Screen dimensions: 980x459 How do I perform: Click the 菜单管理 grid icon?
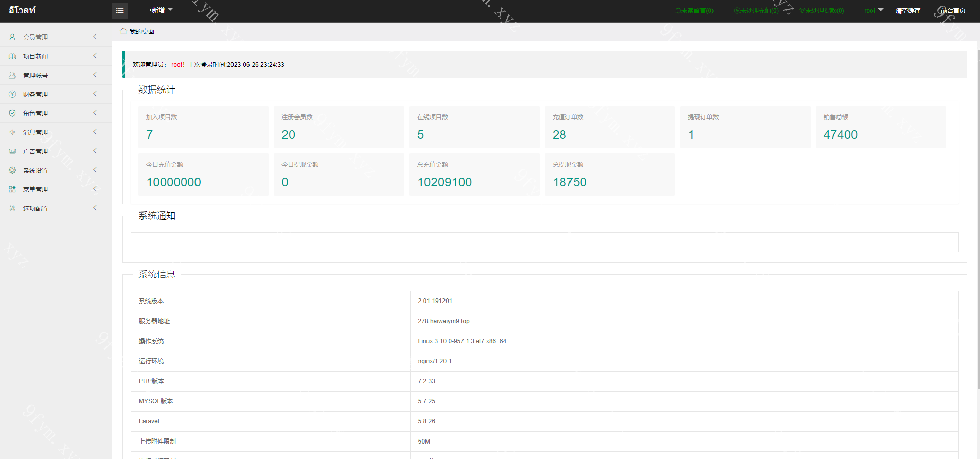point(12,189)
